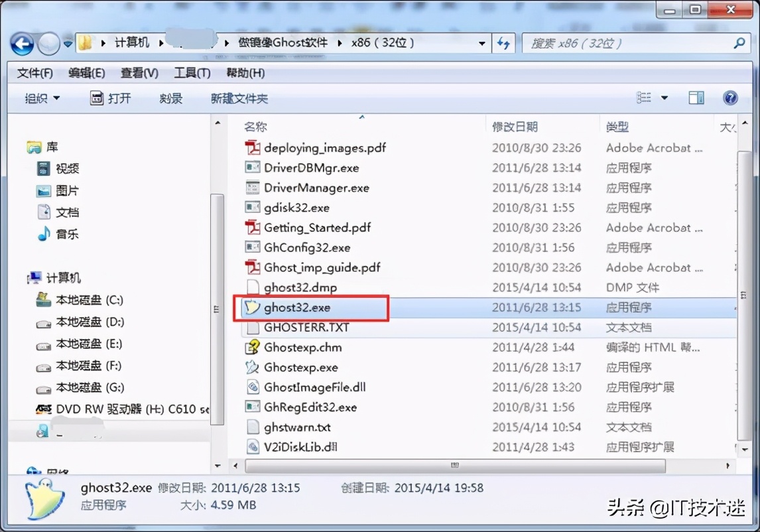
Task: Click the Back navigation arrow
Action: pos(23,44)
